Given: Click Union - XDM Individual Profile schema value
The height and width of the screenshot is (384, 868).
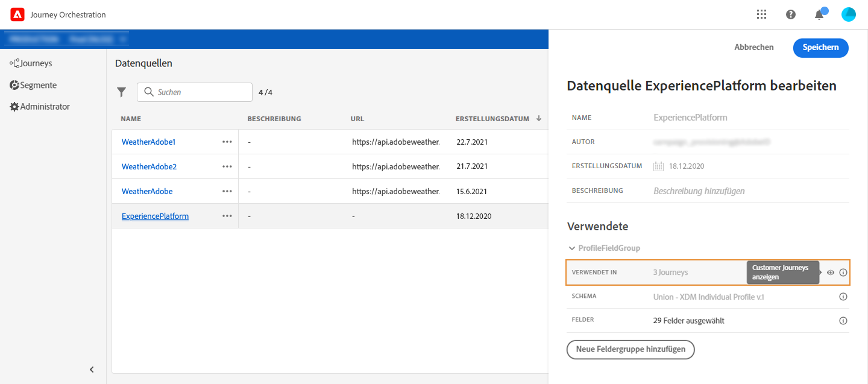Looking at the screenshot, I should [x=709, y=297].
